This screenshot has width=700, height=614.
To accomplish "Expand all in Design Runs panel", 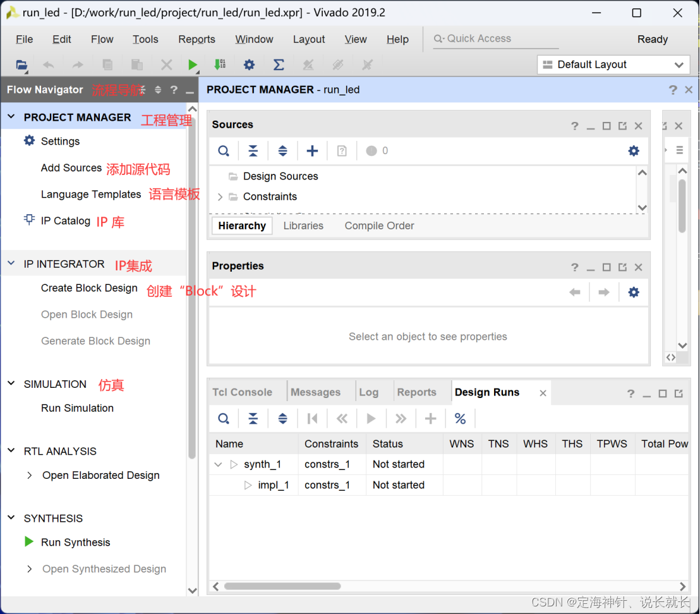I will 282,419.
